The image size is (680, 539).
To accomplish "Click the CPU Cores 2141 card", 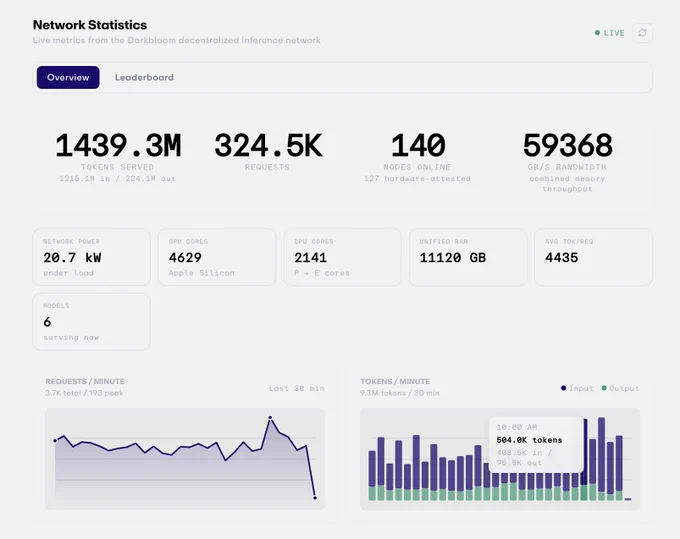I will coord(342,257).
